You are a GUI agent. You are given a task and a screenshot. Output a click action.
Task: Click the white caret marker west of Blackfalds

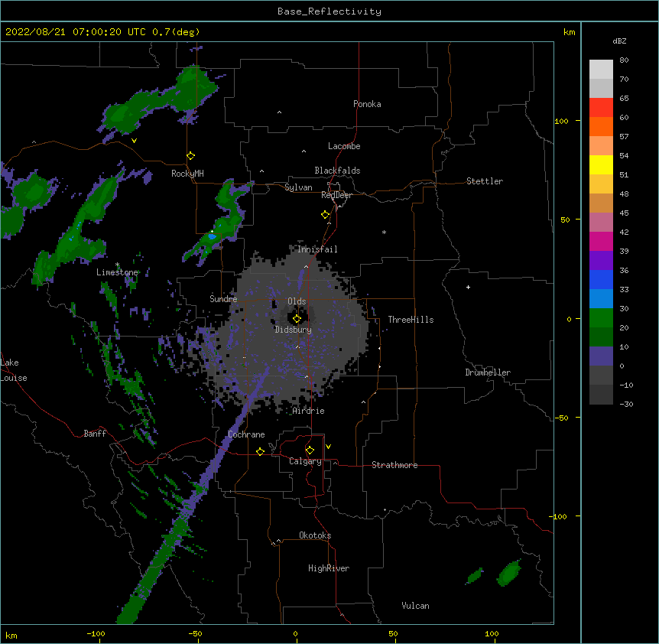click(x=261, y=171)
